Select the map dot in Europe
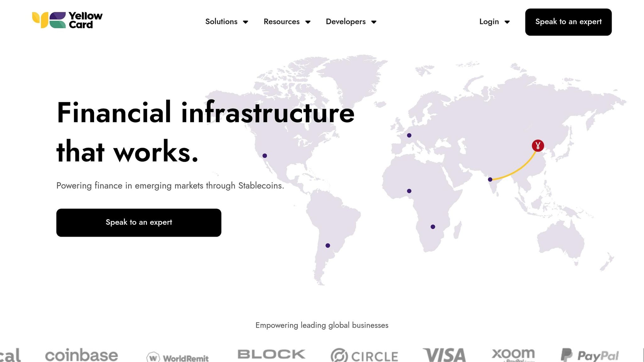This screenshot has width=644, height=362. [x=409, y=135]
